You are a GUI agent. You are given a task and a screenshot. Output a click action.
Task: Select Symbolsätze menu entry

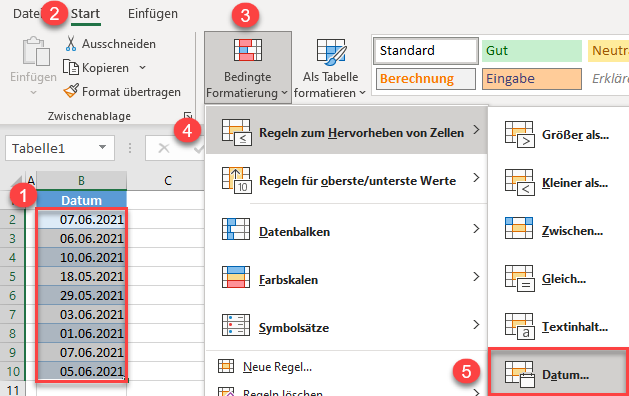(347, 325)
